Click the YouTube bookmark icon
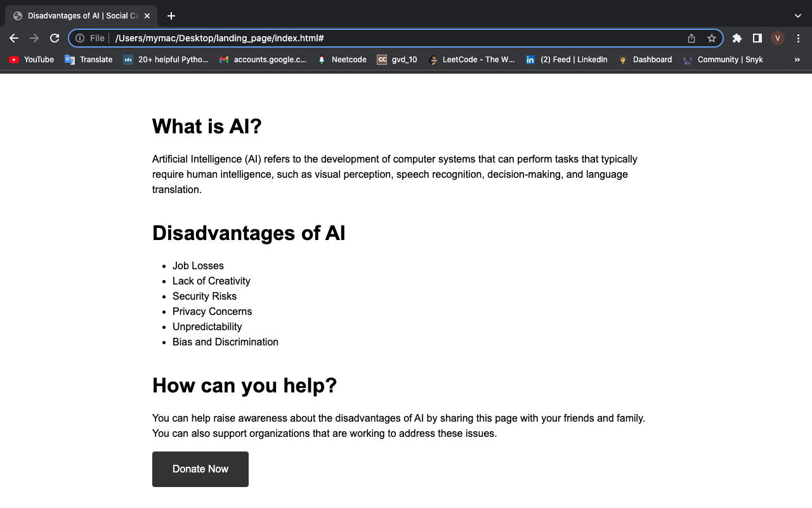The width and height of the screenshot is (812, 508). (x=13, y=59)
